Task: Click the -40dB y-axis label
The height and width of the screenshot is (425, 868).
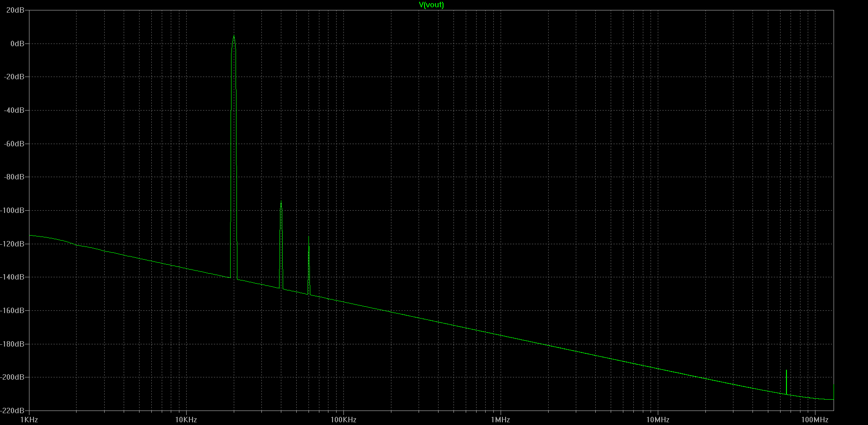Action: [14, 110]
